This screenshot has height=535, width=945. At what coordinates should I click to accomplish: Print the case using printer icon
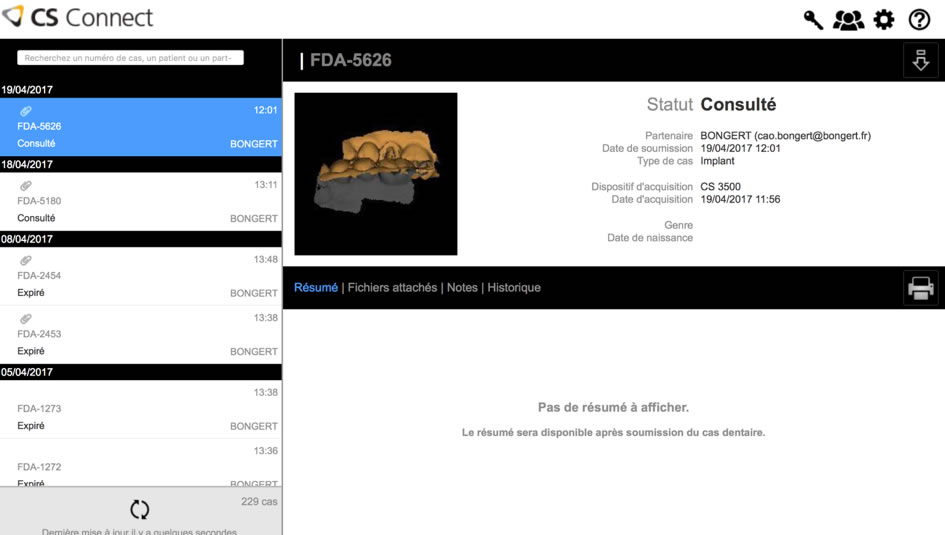pyautogui.click(x=920, y=288)
